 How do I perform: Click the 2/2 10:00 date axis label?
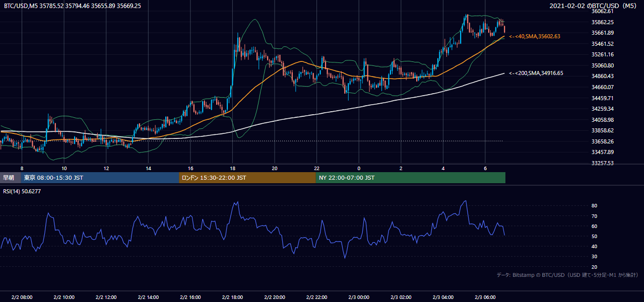pyautogui.click(x=63, y=297)
